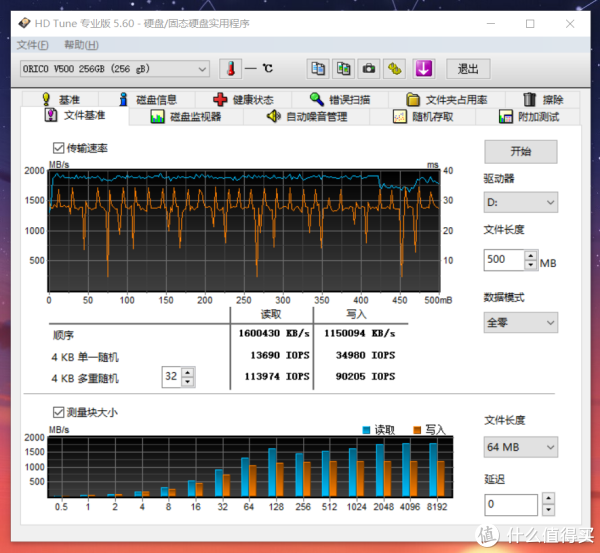Click the sequential read value 1600430 KB/s

(x=274, y=333)
